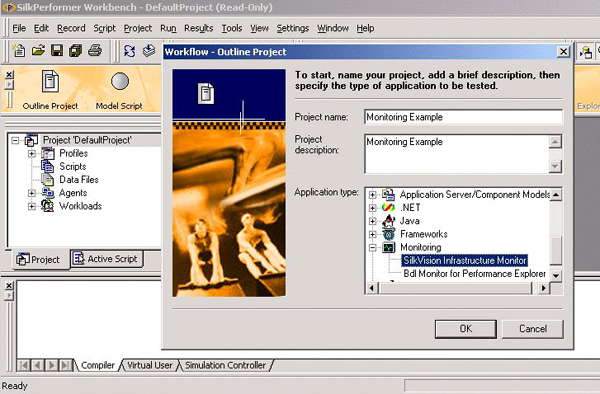Click the toolbar icon right of the dialog

[x=585, y=52]
